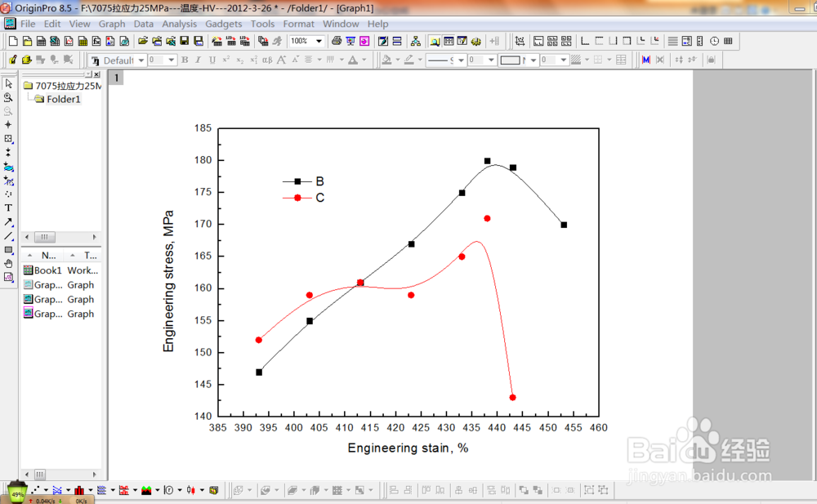Open the File menu
Image resolution: width=817 pixels, height=504 pixels.
[28, 24]
